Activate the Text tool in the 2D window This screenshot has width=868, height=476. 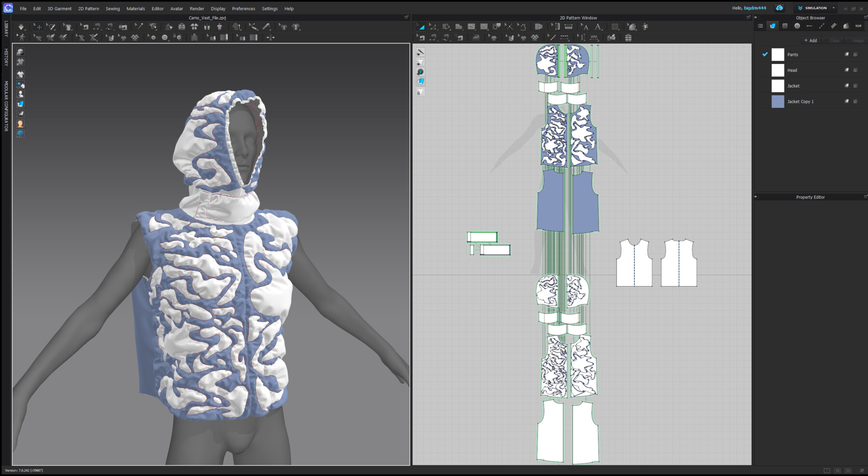598,27
